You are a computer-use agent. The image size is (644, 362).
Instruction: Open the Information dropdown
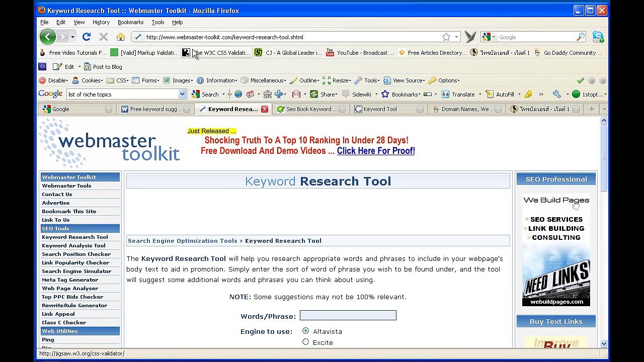[x=217, y=80]
